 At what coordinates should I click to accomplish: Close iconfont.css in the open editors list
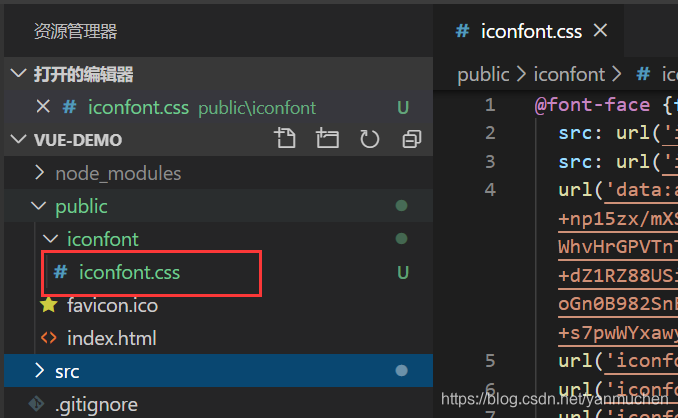[43, 106]
